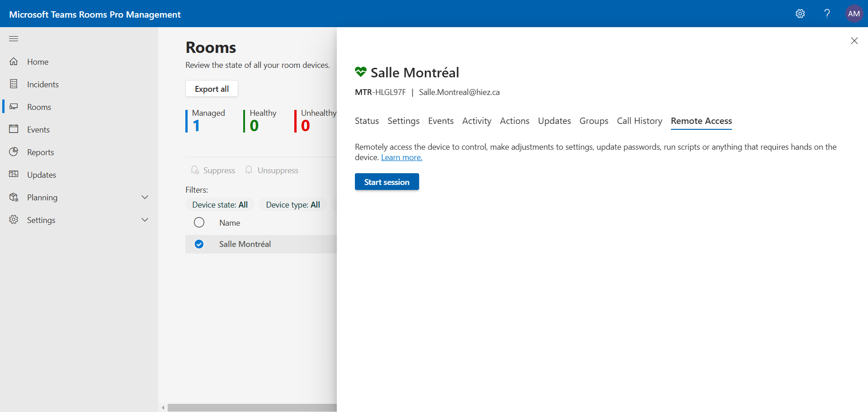868x412 pixels.
Task: Click the Unhealthy count tile
Action: (x=316, y=121)
